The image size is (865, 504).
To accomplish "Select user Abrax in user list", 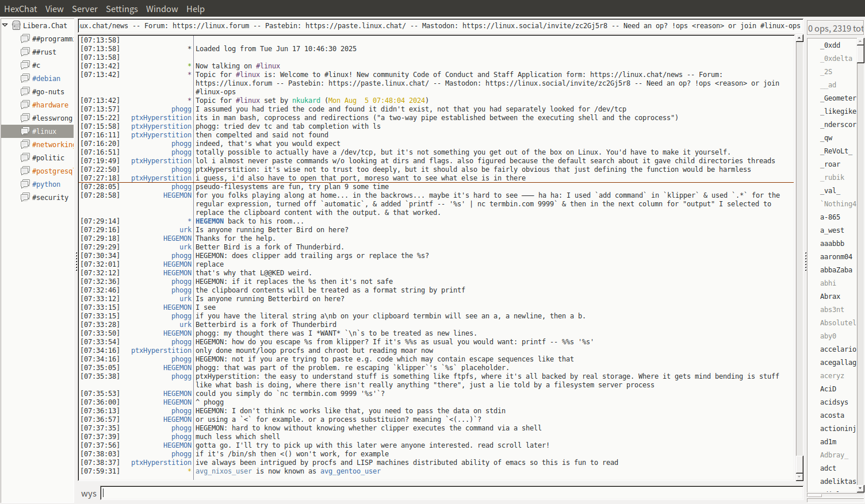I will pyautogui.click(x=830, y=297).
